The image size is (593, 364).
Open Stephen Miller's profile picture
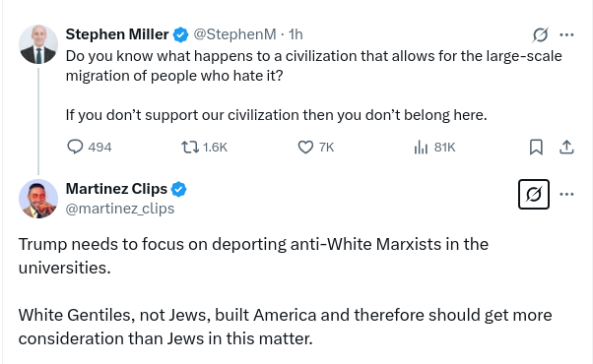pyautogui.click(x=38, y=44)
